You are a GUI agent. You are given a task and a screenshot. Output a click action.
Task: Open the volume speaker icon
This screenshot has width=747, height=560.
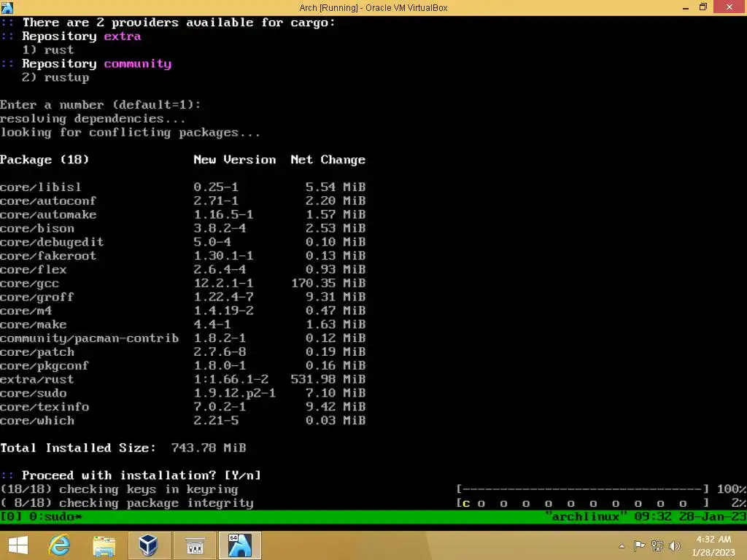[675, 545]
